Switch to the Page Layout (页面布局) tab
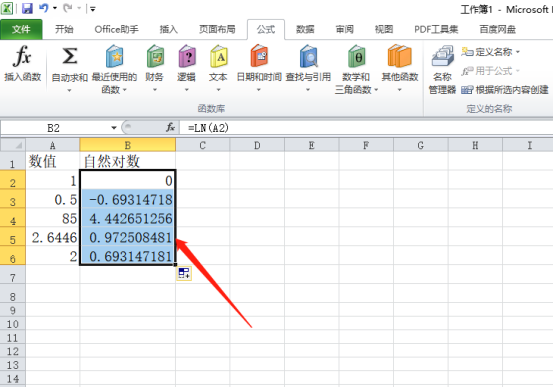 coord(217,29)
